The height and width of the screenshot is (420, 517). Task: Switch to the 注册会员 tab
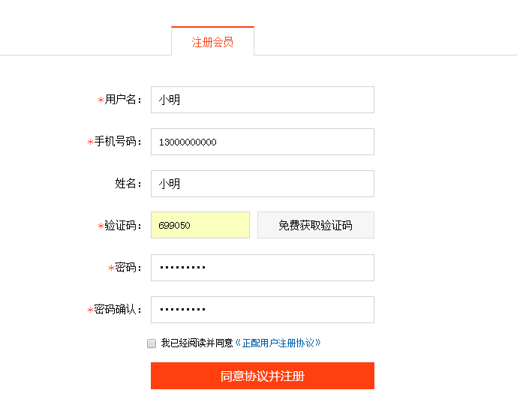click(x=212, y=42)
